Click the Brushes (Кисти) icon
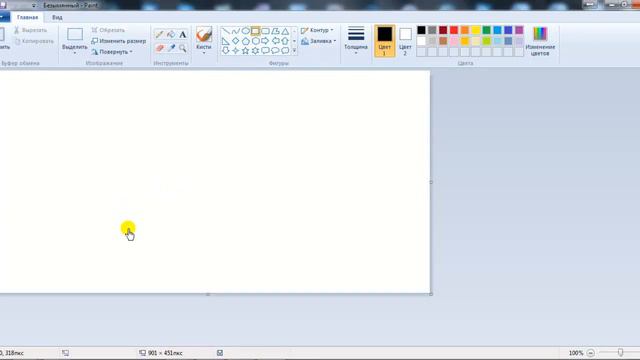 (x=204, y=34)
